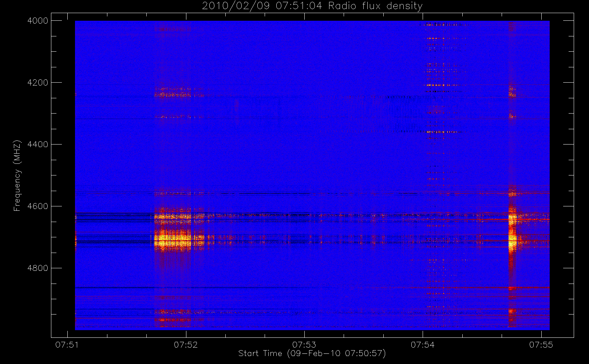
Task: Click the 4600 frequency tick label
Action: point(38,206)
